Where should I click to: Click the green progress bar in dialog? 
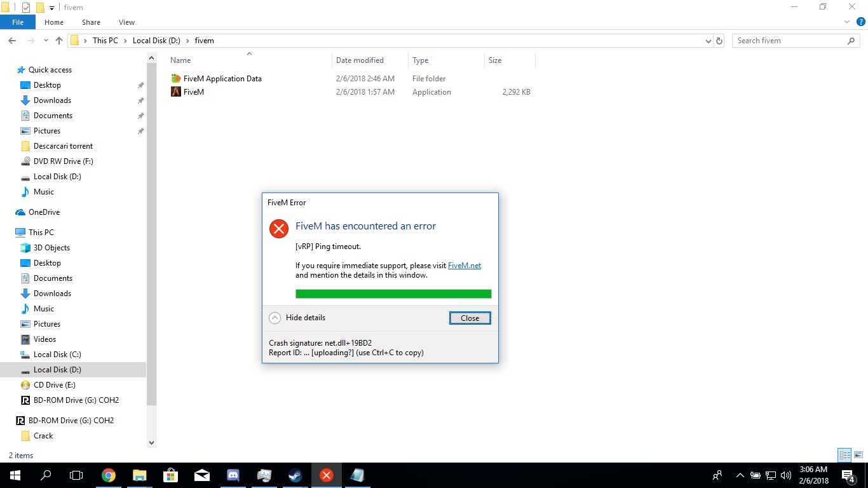pyautogui.click(x=393, y=294)
